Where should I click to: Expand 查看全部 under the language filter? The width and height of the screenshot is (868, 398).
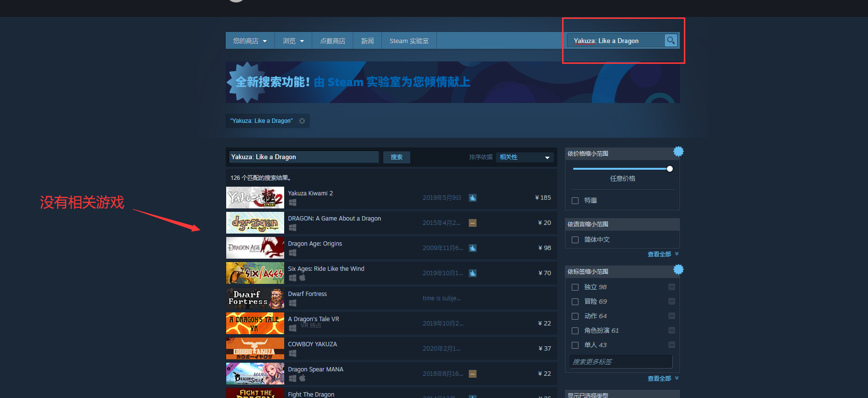[663, 254]
